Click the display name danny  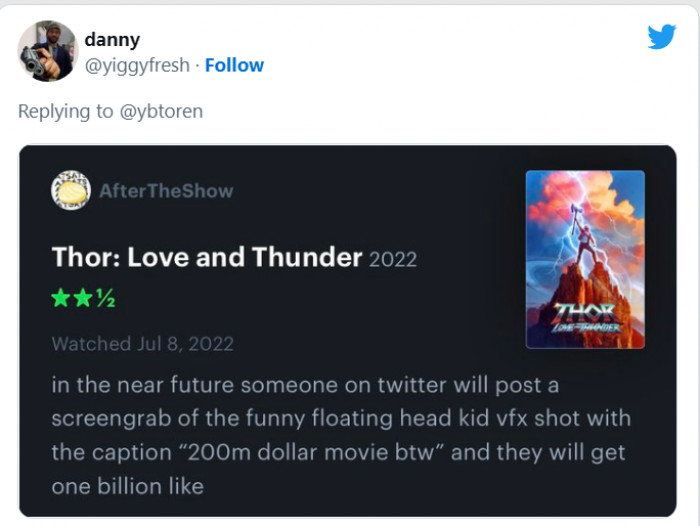(x=112, y=40)
